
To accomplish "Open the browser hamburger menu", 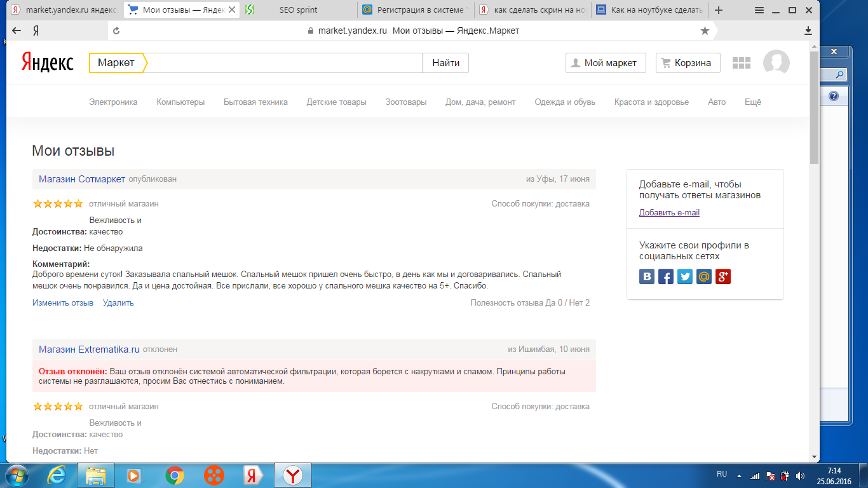I will (759, 10).
